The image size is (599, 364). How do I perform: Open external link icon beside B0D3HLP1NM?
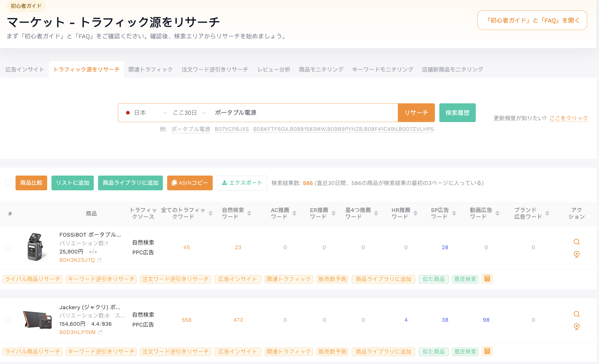point(100,332)
